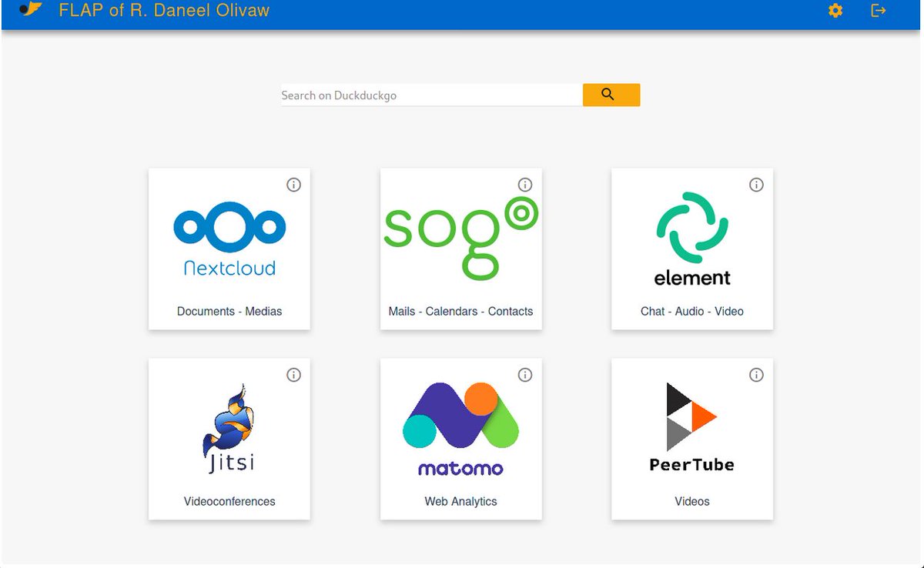Click the Chat - Audio - Video label
Viewport: 924px width, 568px height.
click(692, 311)
